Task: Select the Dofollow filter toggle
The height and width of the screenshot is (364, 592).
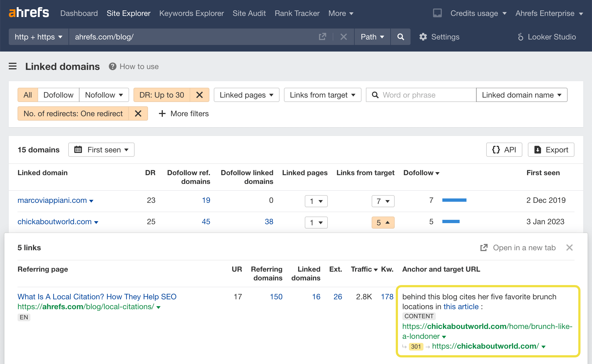Action: pyautogui.click(x=58, y=95)
